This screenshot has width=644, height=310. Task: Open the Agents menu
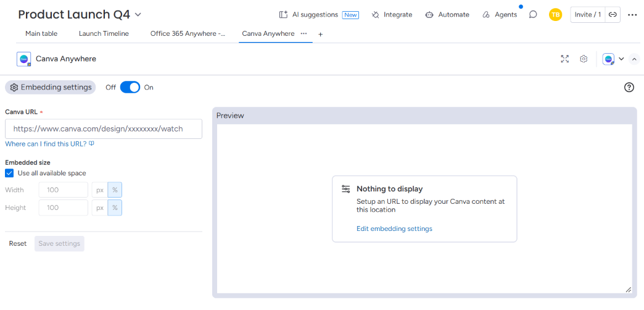pyautogui.click(x=500, y=15)
